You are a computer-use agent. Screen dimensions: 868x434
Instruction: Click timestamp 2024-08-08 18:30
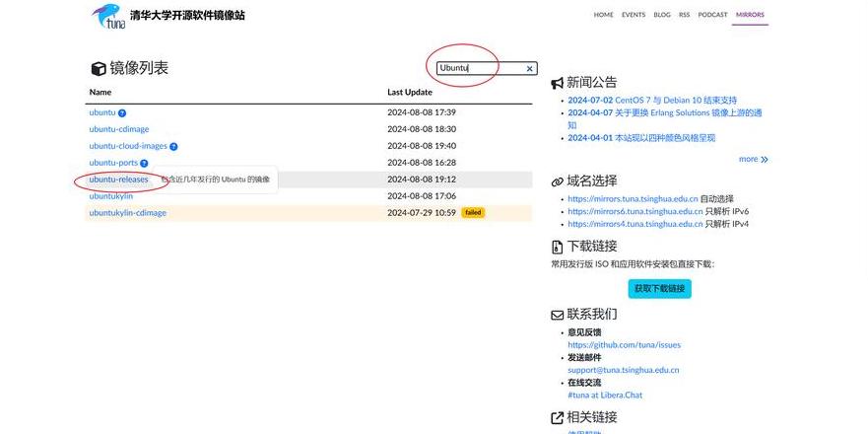click(422, 129)
